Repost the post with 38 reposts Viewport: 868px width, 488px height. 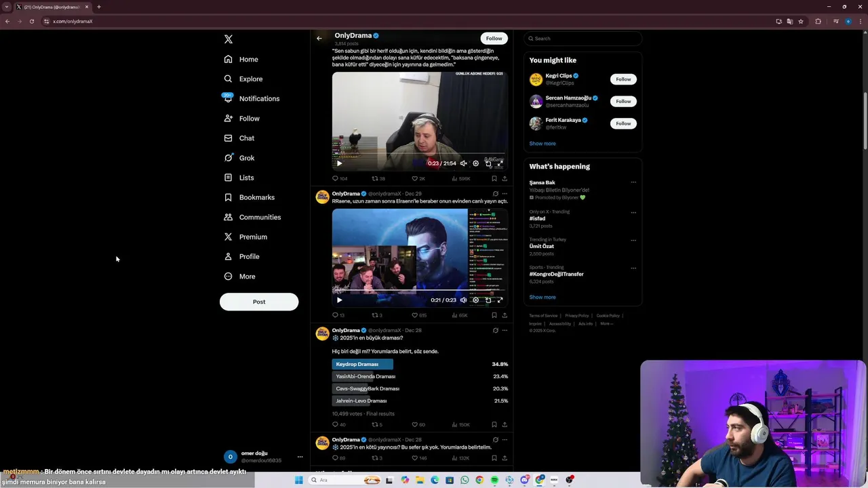tap(378, 179)
